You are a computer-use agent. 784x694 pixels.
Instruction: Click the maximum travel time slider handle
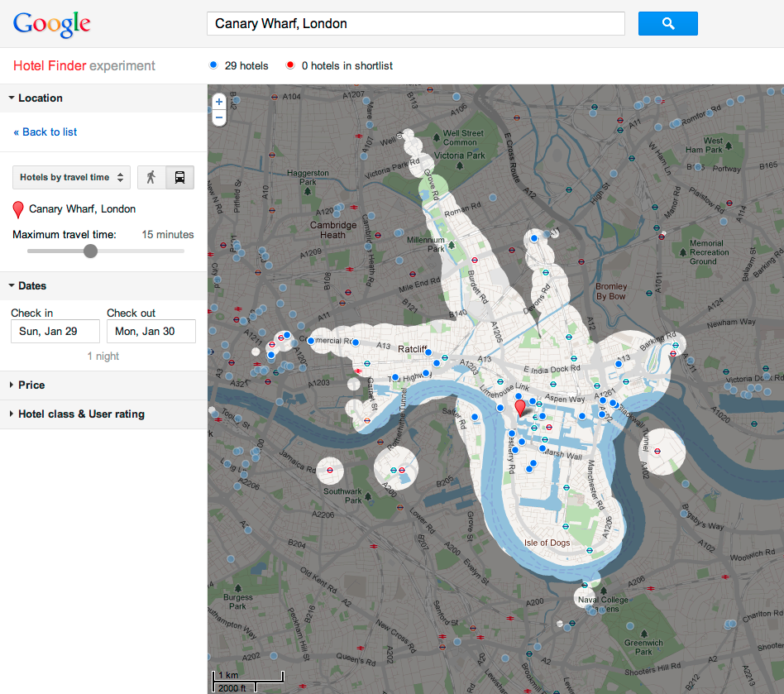pyautogui.click(x=90, y=251)
